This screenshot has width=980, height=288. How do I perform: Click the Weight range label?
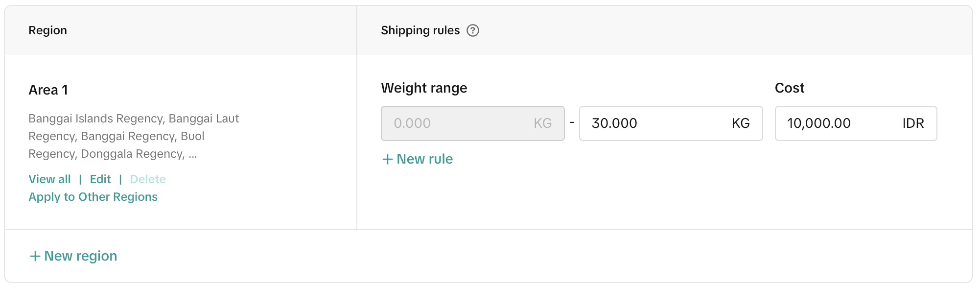[x=424, y=88]
